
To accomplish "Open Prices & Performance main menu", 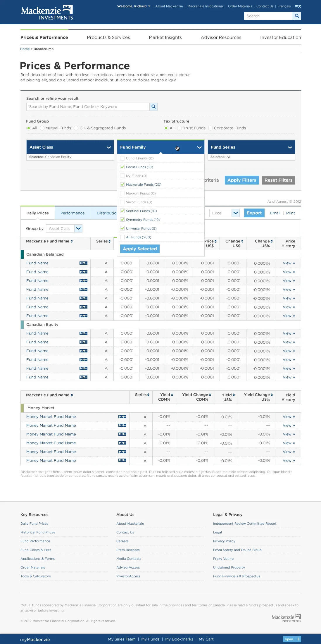I will [44, 37].
